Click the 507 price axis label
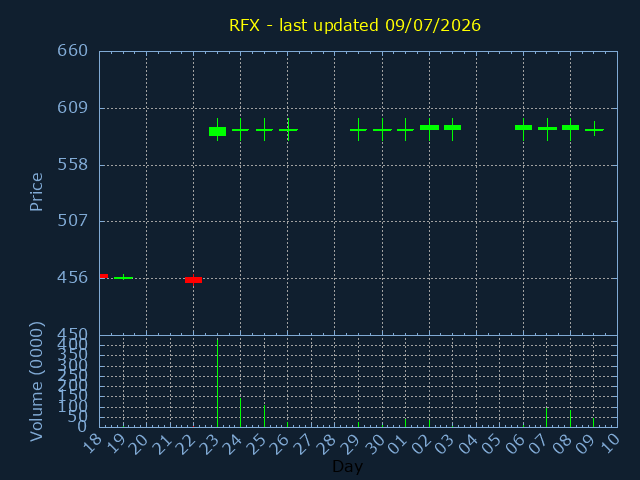This screenshot has height=480, width=640. (72, 221)
